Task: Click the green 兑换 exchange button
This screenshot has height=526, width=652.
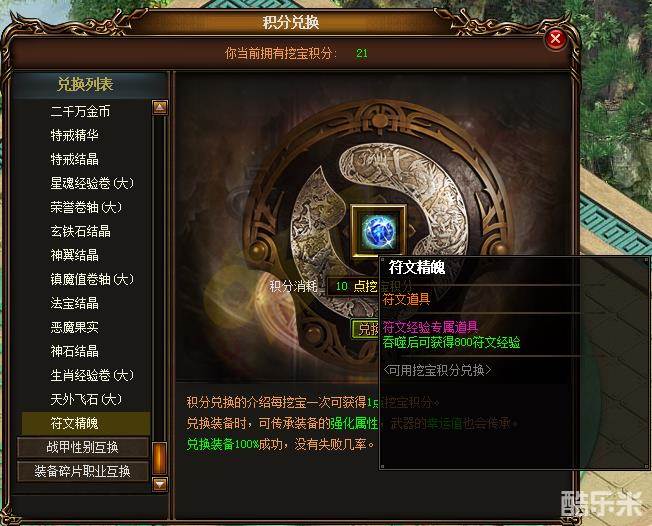Action: point(366,329)
